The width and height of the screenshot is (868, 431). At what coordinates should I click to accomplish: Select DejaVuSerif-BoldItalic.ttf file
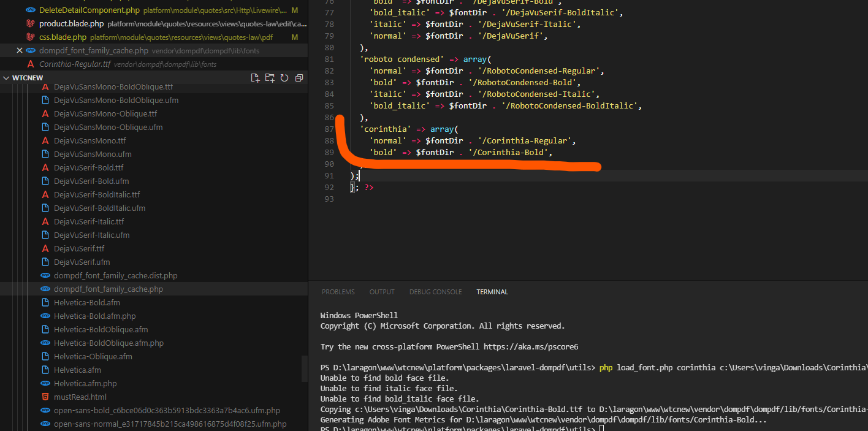(97, 194)
